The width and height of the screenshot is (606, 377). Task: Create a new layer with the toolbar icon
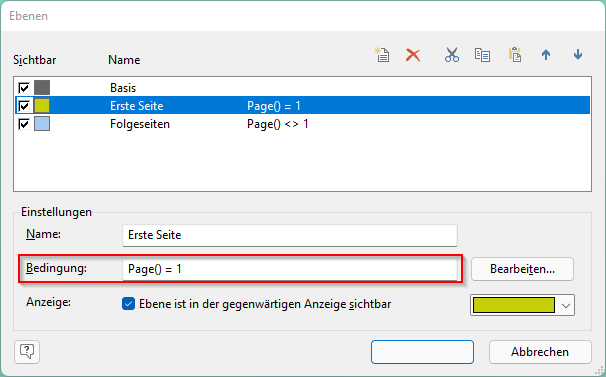(382, 55)
